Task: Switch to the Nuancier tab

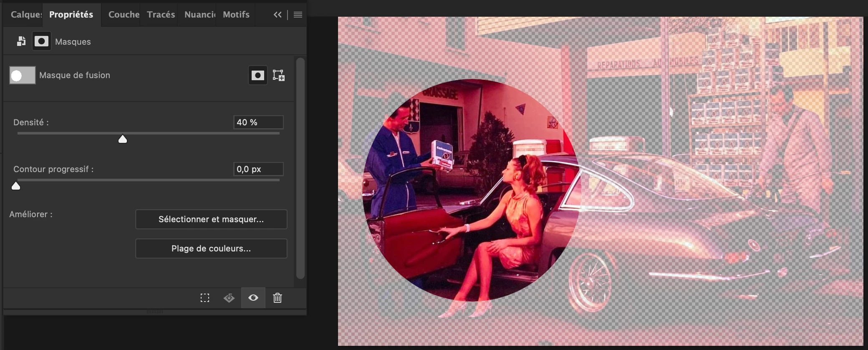Action: click(x=199, y=15)
